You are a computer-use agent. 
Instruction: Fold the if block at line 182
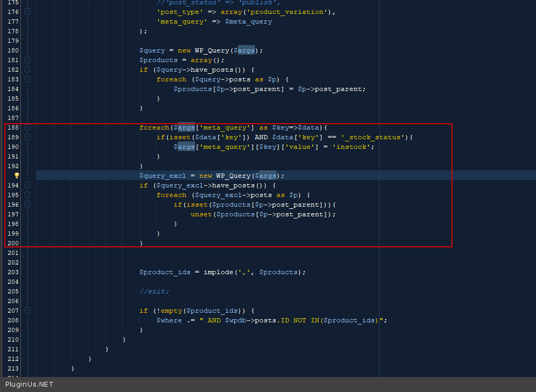[28, 70]
